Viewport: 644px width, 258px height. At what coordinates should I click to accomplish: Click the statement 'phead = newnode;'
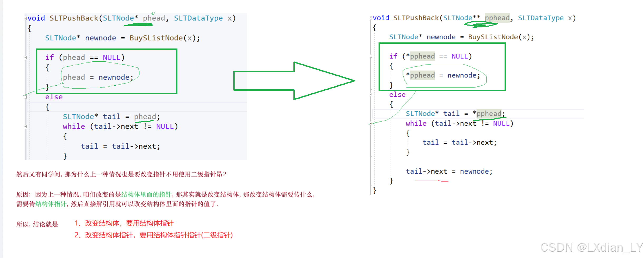click(98, 77)
